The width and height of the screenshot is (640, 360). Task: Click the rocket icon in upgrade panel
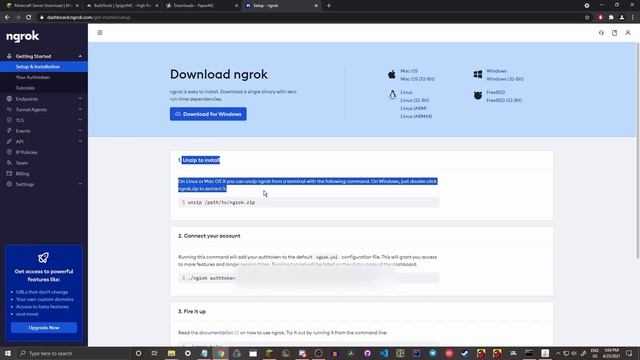pyautogui.click(x=43, y=258)
